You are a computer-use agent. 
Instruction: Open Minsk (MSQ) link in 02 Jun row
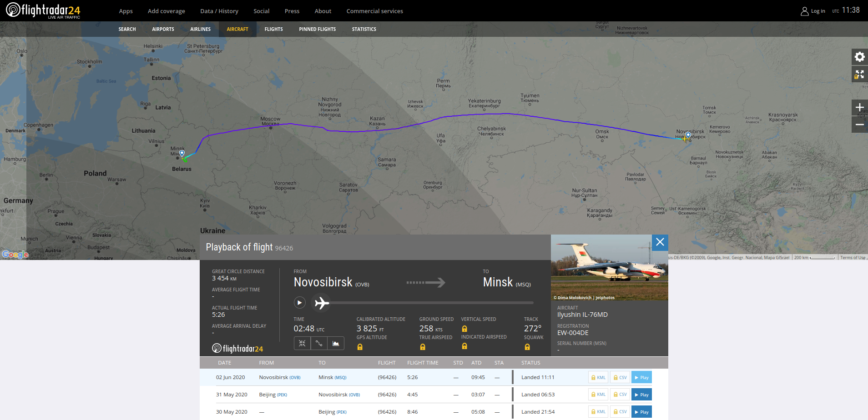(333, 377)
